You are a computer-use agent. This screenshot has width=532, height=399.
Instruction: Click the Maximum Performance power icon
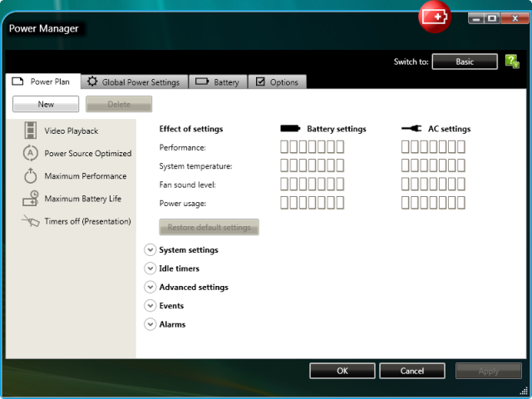(x=30, y=175)
